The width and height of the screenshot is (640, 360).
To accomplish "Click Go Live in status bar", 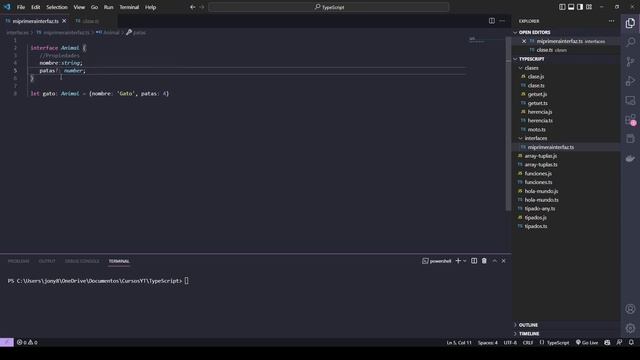I will (x=587, y=342).
